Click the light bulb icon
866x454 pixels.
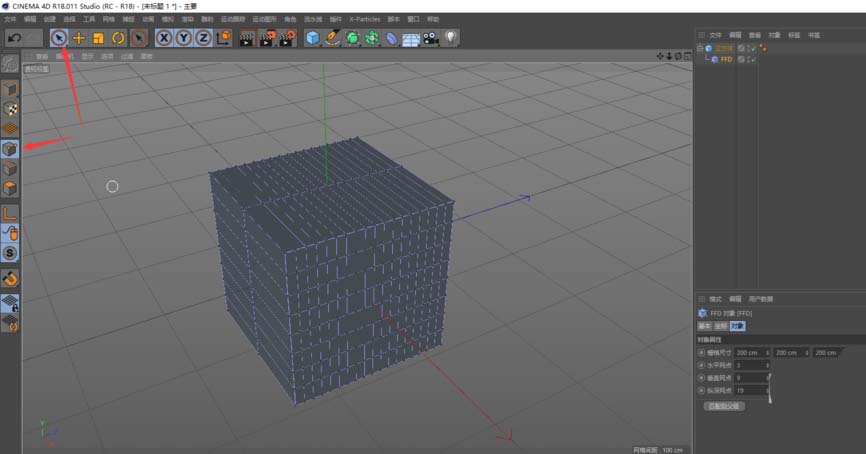(x=451, y=37)
